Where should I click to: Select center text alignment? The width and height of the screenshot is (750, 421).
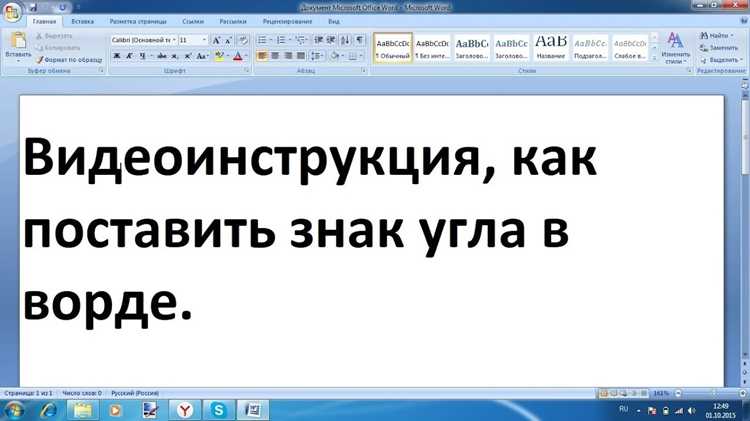pyautogui.click(x=275, y=56)
